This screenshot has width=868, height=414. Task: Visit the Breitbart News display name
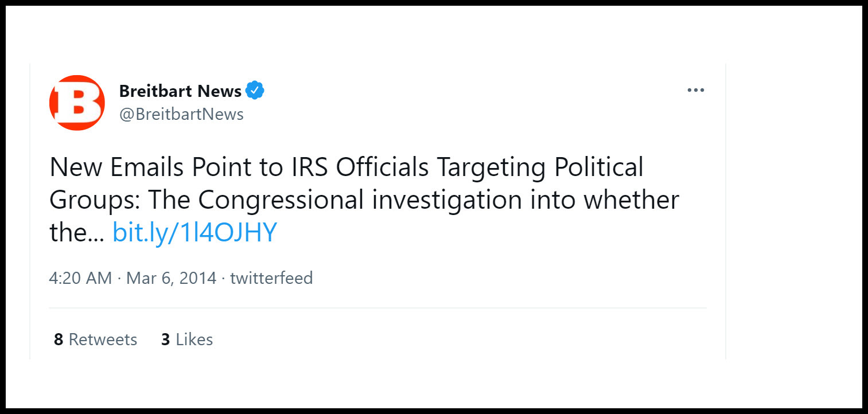180,91
